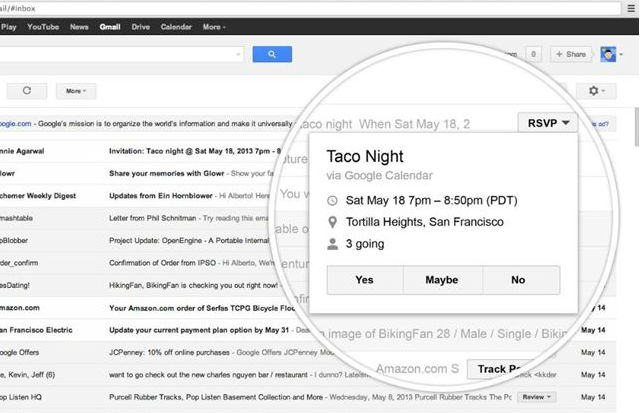640x413 pixels.
Task: Click the person icon beside 3 going
Action: pyautogui.click(x=333, y=244)
